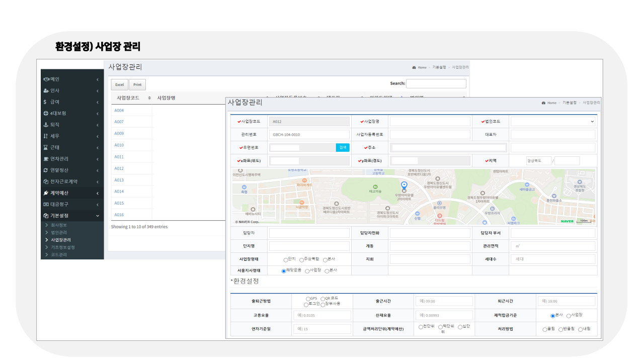
Task: Open 코드관리 submenu item
Action: coord(59,254)
